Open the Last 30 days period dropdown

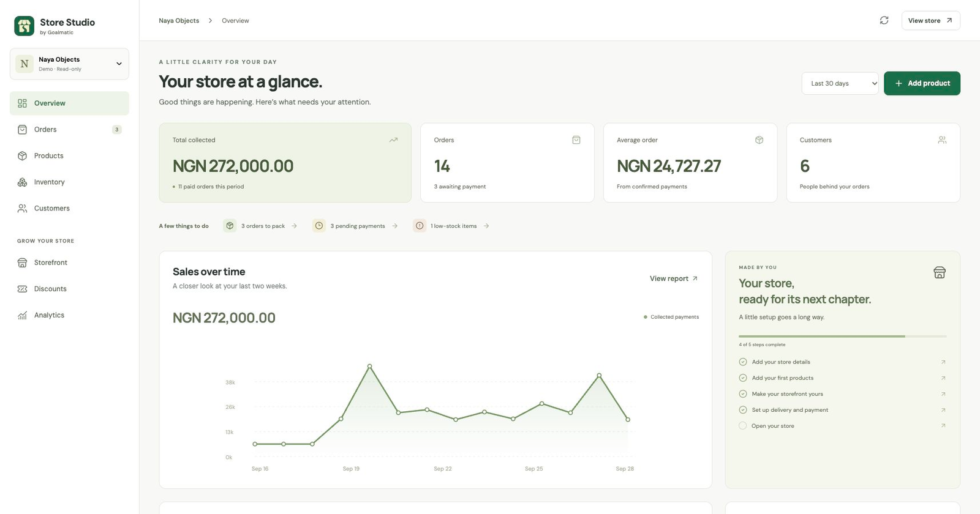point(840,83)
